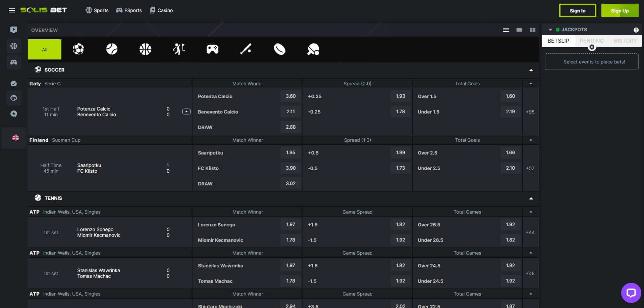Image resolution: width=644 pixels, height=308 pixels.
Task: Filter events by the tennis sport icon
Action: click(x=112, y=49)
